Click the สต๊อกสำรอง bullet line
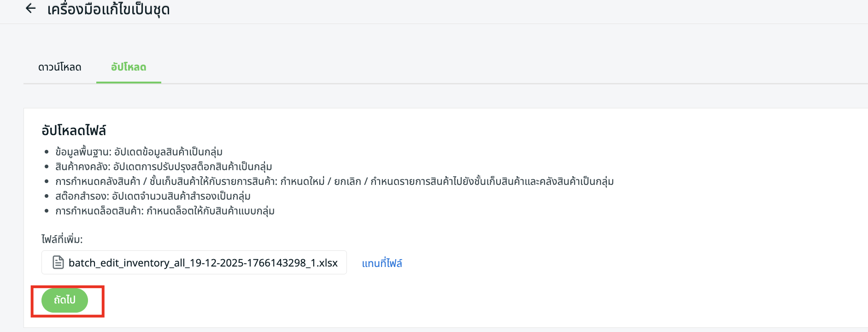Image resolution: width=868 pixels, height=332 pixels. pyautogui.click(x=152, y=196)
